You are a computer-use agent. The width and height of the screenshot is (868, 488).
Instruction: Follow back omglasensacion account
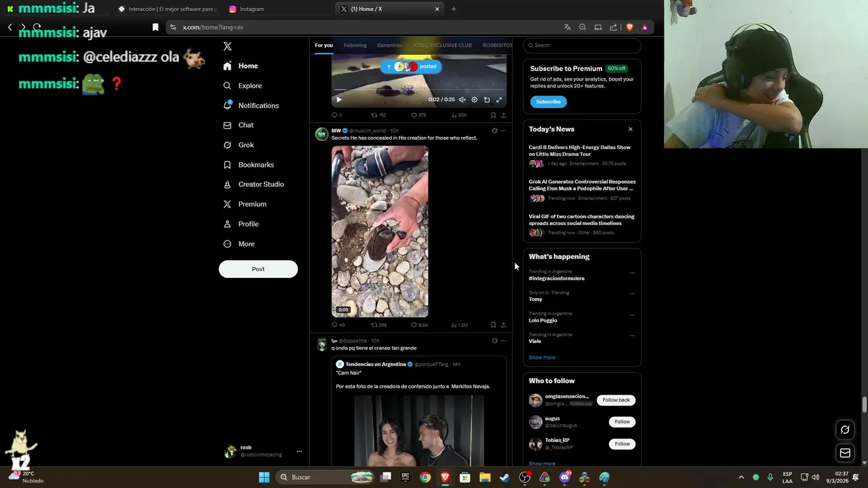click(x=616, y=400)
